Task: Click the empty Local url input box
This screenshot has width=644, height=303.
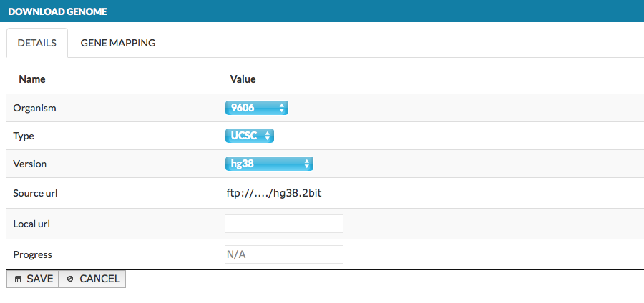Action: (284, 224)
